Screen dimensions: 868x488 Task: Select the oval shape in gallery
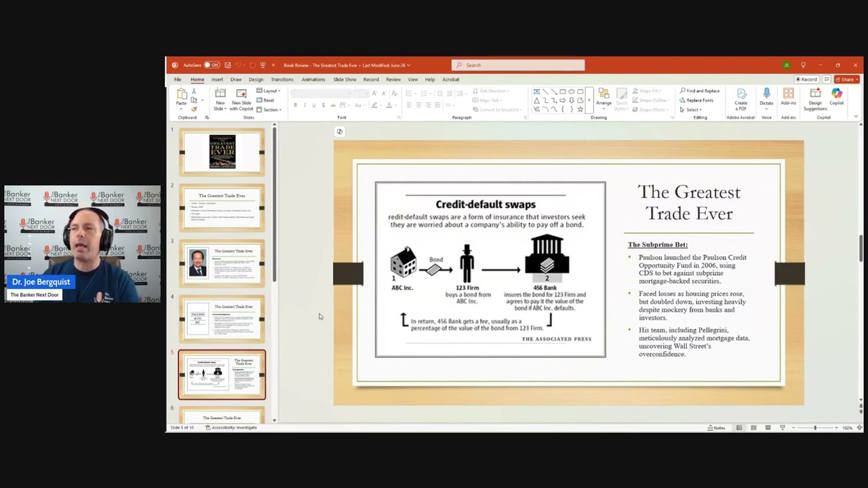click(572, 91)
